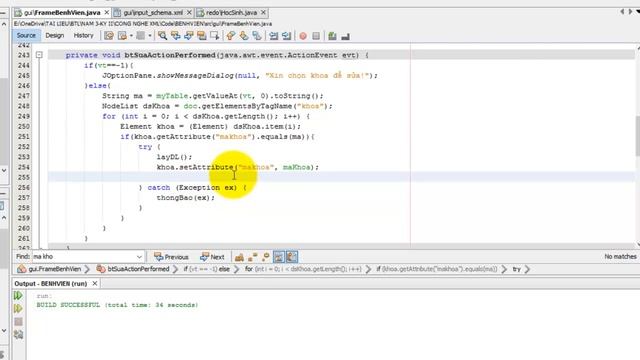Expand chevron after btSuaActionPerformed breadcrumb
This screenshot has width=640, height=360.
coord(176,269)
